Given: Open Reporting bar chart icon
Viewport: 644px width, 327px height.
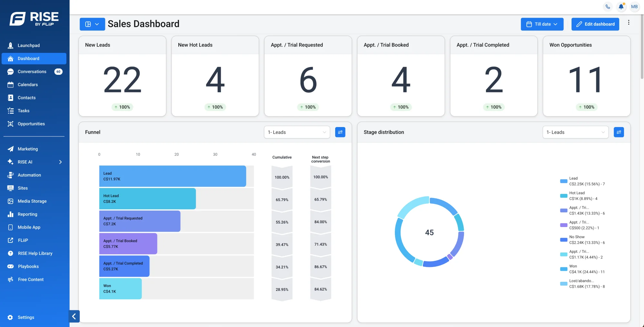Looking at the screenshot, I should 11,214.
